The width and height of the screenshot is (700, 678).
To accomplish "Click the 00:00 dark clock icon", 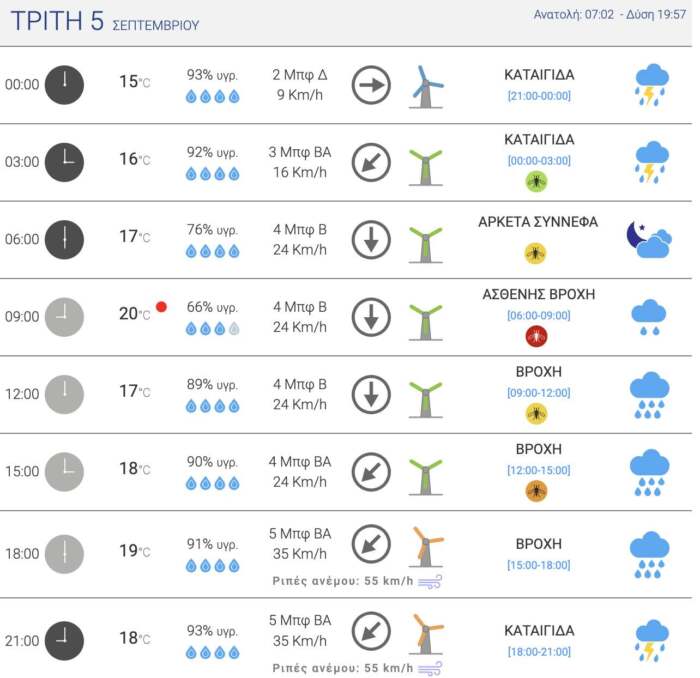I will (64, 85).
